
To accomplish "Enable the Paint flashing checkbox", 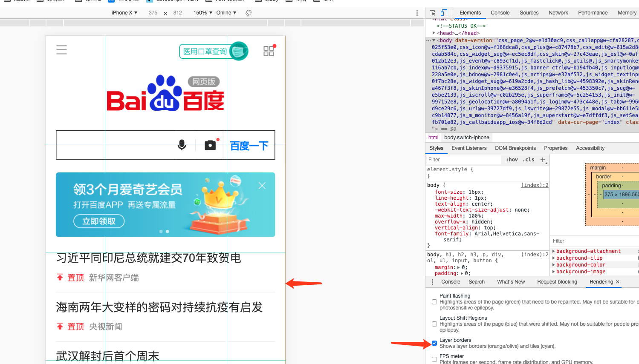I will click(434, 302).
